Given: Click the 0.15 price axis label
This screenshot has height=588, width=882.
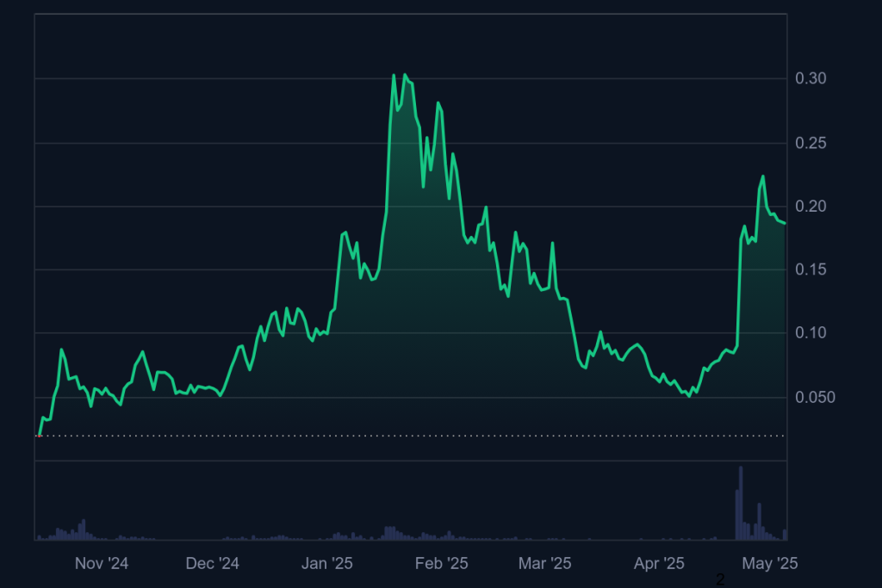Looking at the screenshot, I should coord(811,269).
